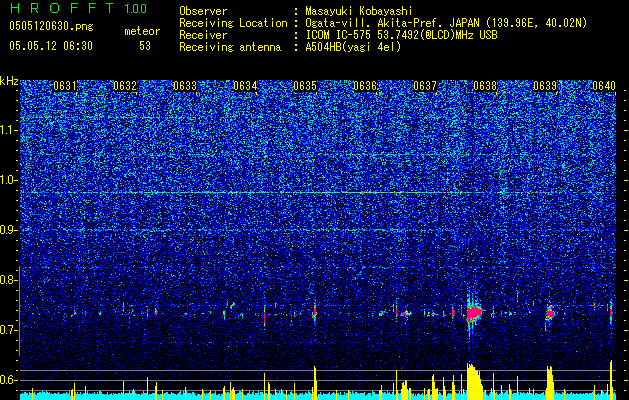Click the date stamp 05.05.12 06:30
The width and height of the screenshot is (629, 400).
click(51, 46)
